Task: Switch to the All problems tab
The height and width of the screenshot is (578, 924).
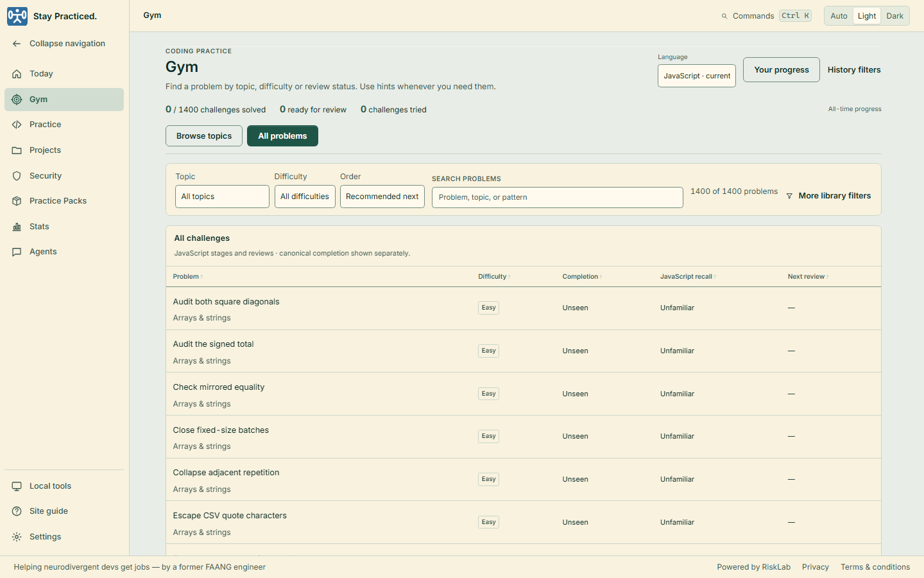Action: 282,136
